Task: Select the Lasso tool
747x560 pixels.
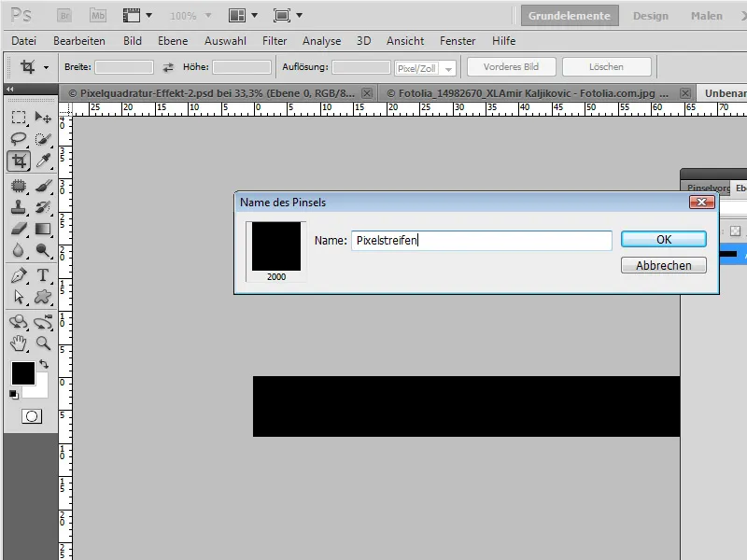Action: [19, 139]
